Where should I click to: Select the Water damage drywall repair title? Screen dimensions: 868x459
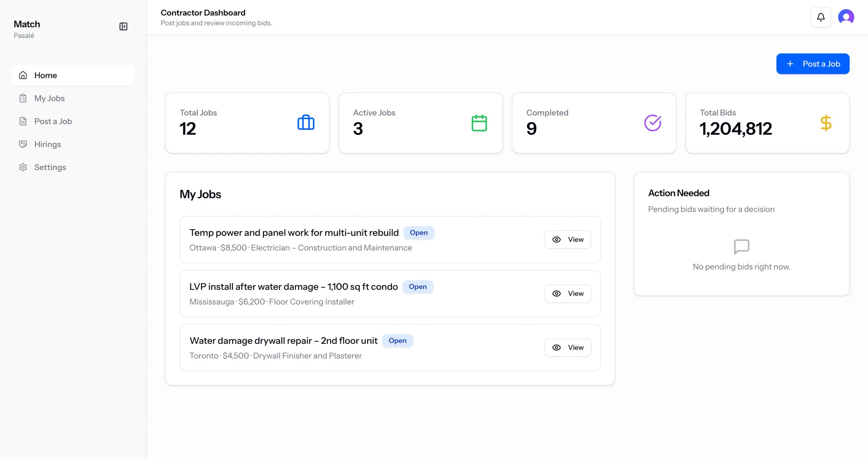point(283,341)
